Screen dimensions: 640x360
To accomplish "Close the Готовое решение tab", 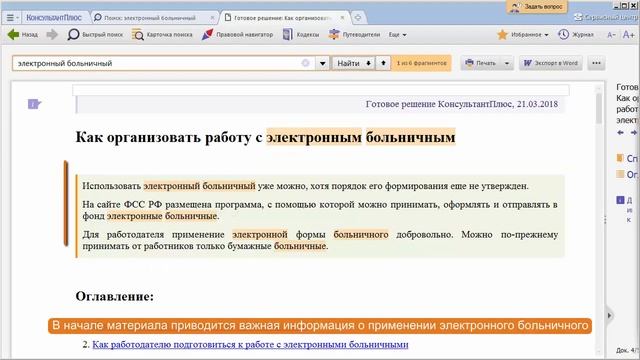I will [342, 18].
